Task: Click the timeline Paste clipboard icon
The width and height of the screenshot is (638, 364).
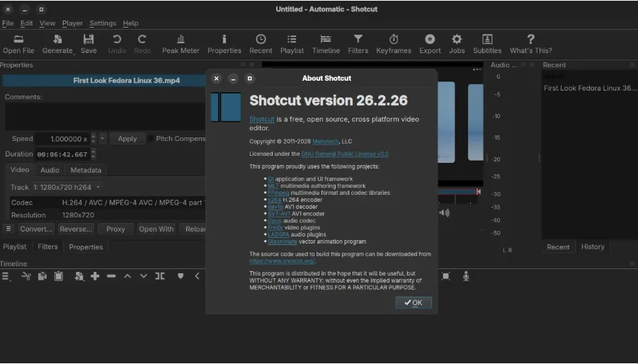Action: [x=59, y=276]
